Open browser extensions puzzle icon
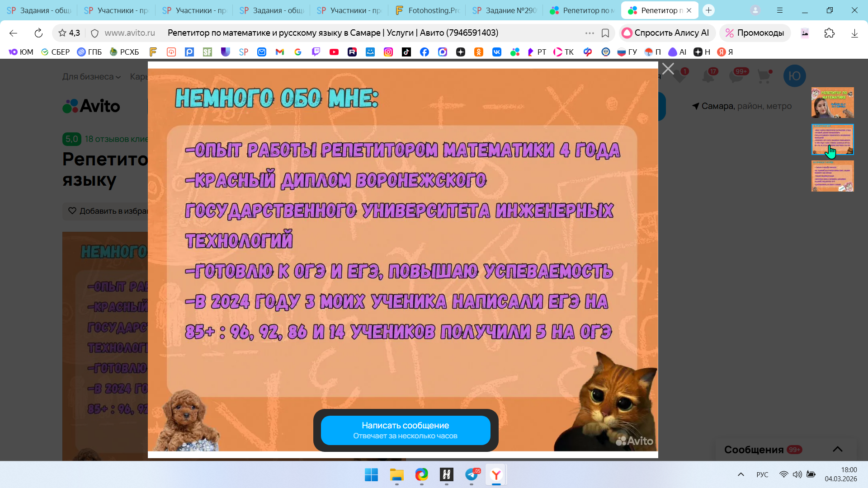The image size is (868, 488). click(x=829, y=33)
